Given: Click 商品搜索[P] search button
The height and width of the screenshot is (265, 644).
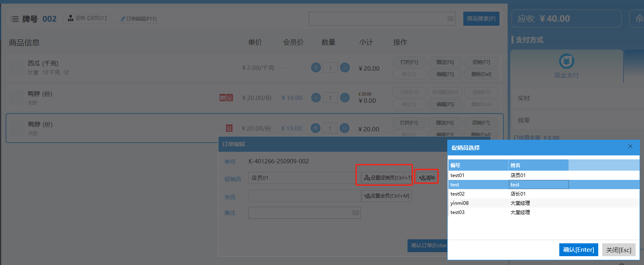Looking at the screenshot, I should [x=481, y=19].
